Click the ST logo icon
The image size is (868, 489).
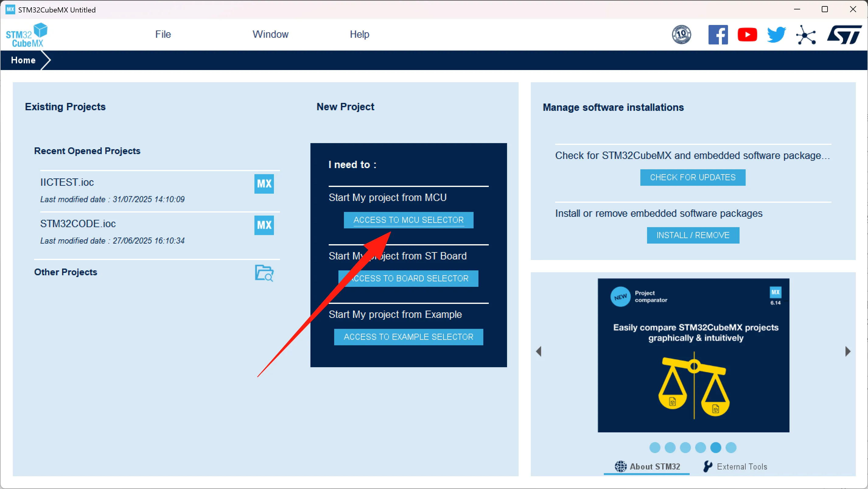point(844,34)
